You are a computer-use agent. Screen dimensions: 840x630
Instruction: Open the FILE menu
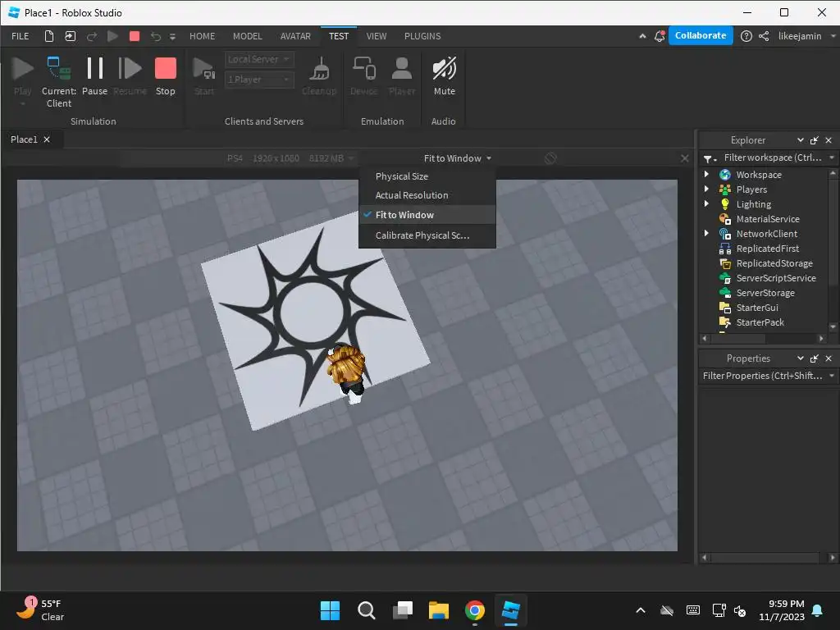point(21,36)
